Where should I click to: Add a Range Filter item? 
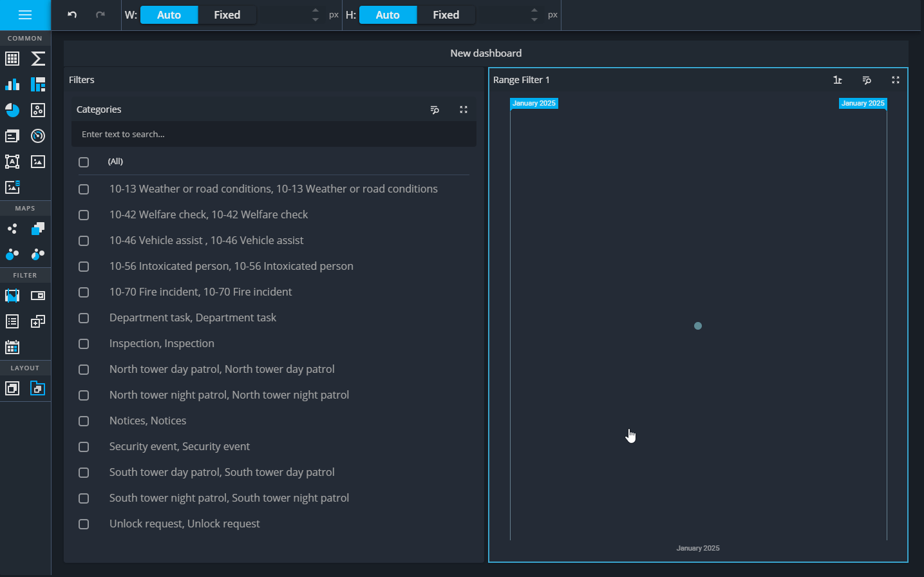pos(12,296)
